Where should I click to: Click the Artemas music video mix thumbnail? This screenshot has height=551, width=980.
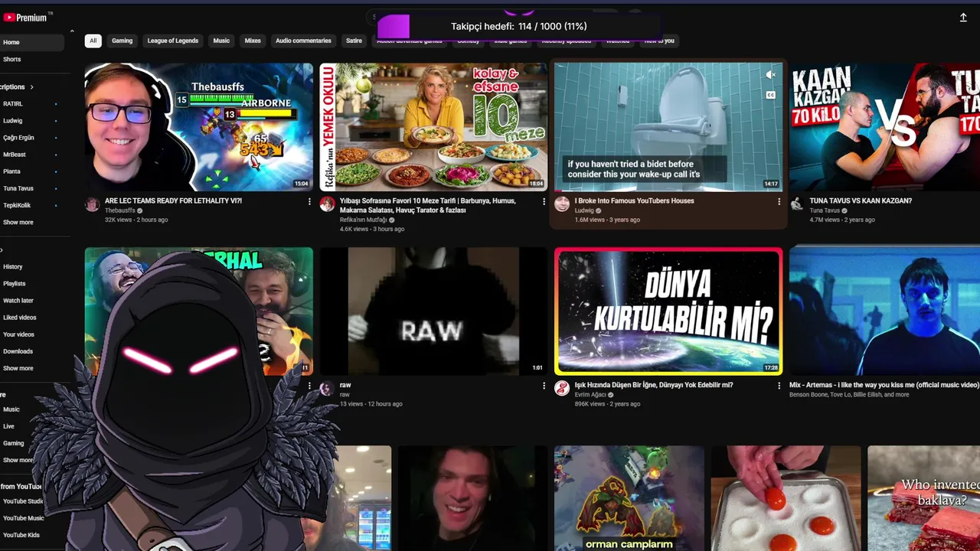pyautogui.click(x=884, y=311)
